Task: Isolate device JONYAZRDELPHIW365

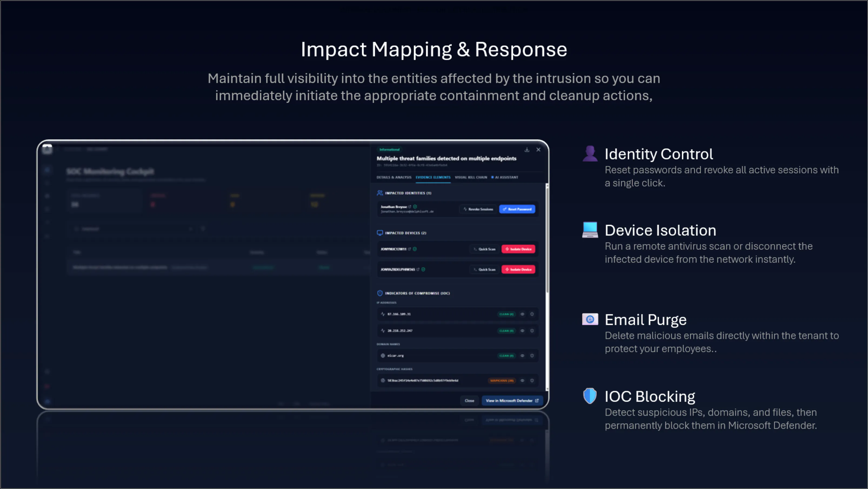Action: [x=518, y=269]
